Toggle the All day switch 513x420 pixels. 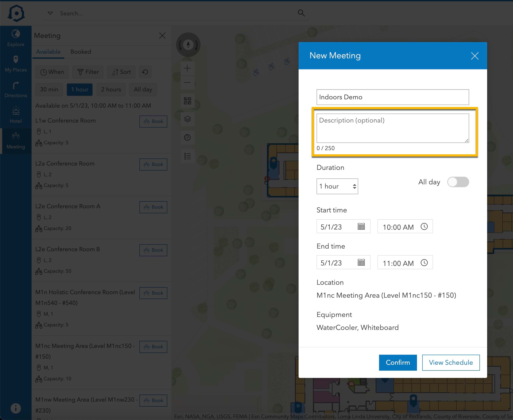coord(458,182)
